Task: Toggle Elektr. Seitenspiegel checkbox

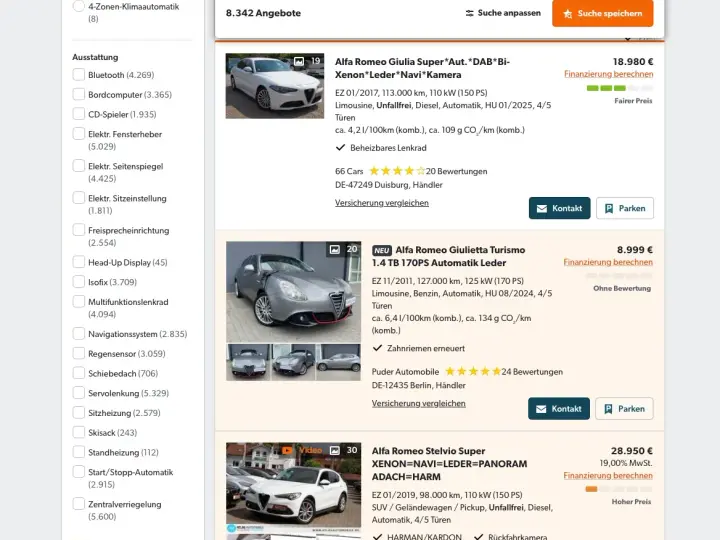Action: [79, 166]
